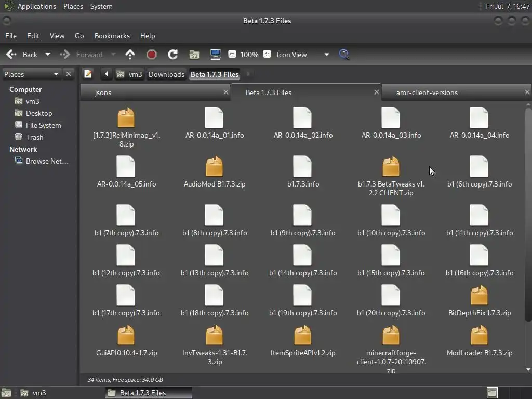Open the Bookmarks menu
This screenshot has height=399, width=532.
[x=112, y=36]
